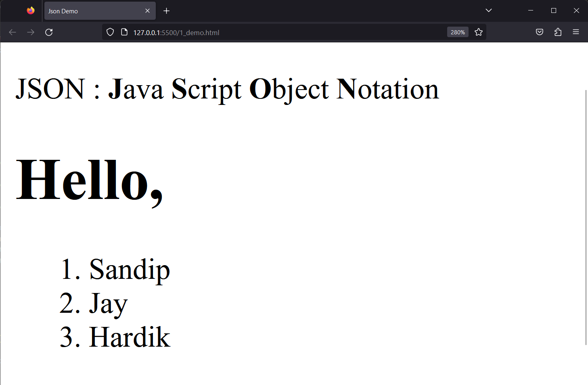Reset the 280% zoom level badge
The width and height of the screenshot is (588, 385).
458,32
